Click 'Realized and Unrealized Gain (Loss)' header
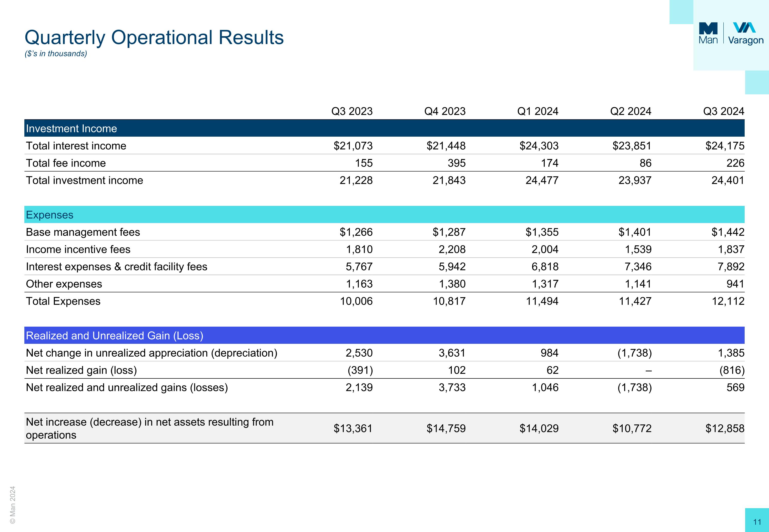Image resolution: width=769 pixels, height=532 pixels. tap(385, 335)
